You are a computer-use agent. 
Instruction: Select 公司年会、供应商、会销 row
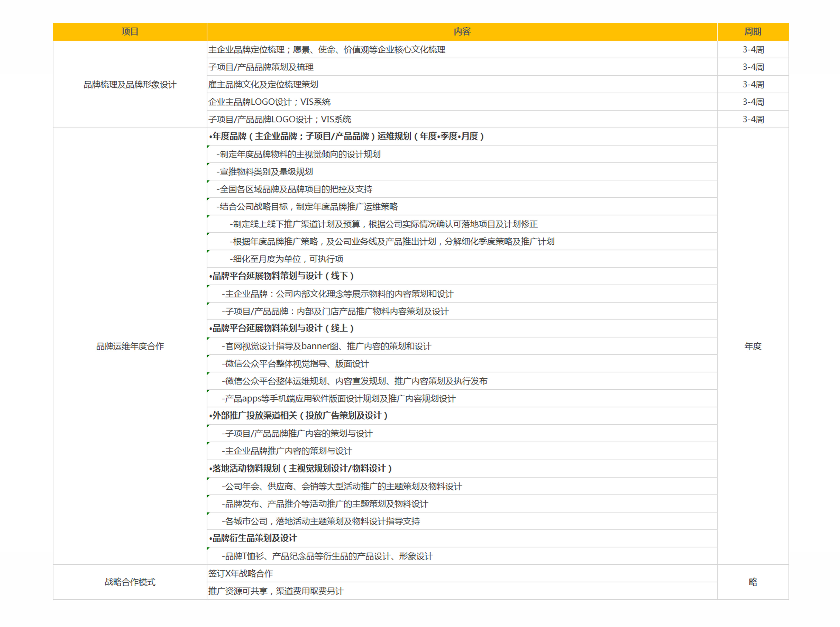[x=462, y=486]
